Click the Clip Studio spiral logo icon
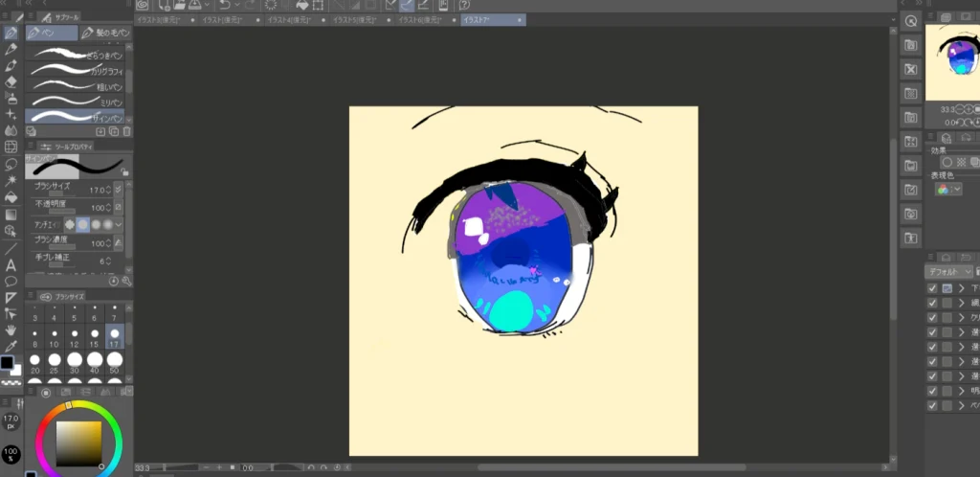 point(142,5)
